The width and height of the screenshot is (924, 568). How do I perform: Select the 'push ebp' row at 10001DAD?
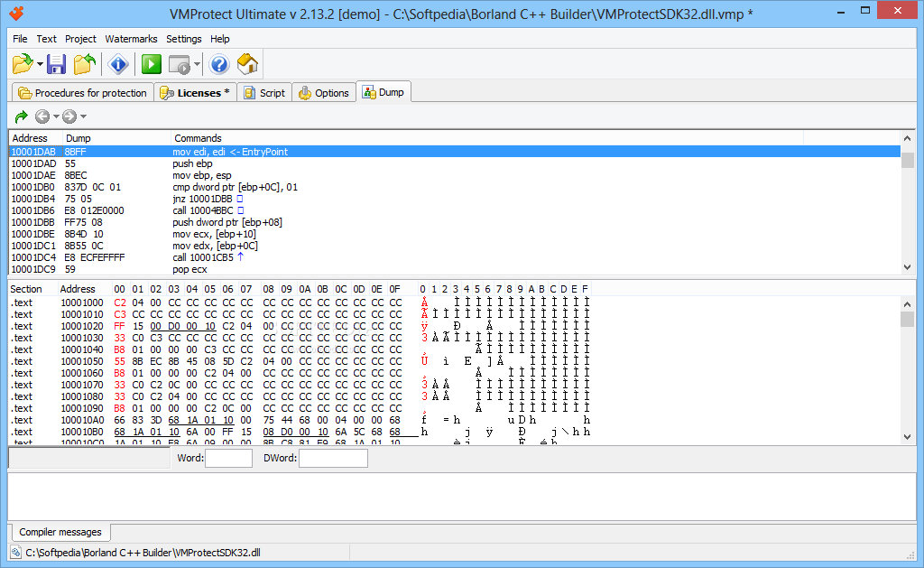click(x=455, y=163)
